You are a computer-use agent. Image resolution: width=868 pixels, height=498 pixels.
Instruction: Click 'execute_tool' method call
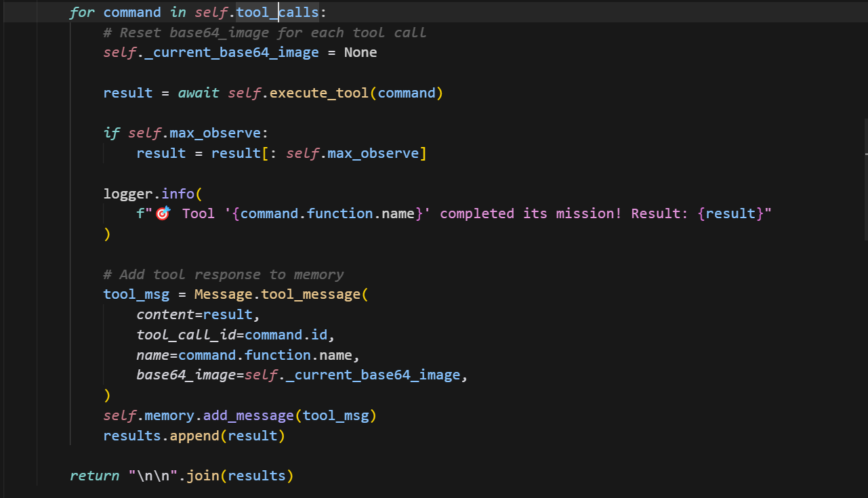(319, 93)
